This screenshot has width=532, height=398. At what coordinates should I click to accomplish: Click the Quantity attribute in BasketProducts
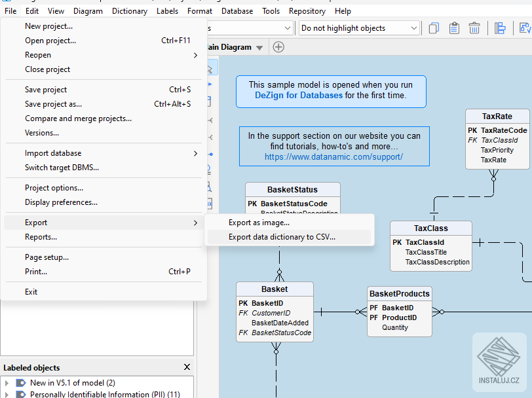pyautogui.click(x=395, y=327)
